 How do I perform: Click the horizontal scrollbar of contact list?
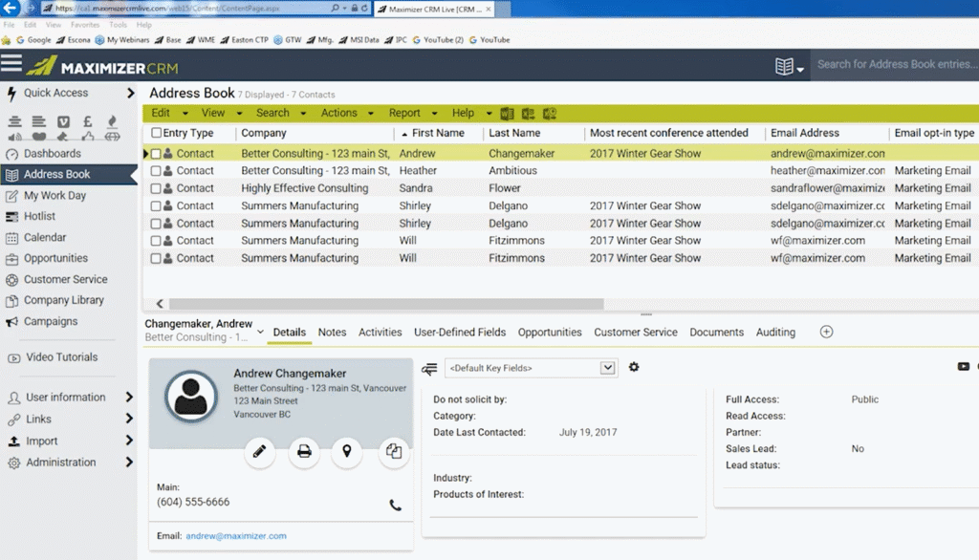pos(386,304)
